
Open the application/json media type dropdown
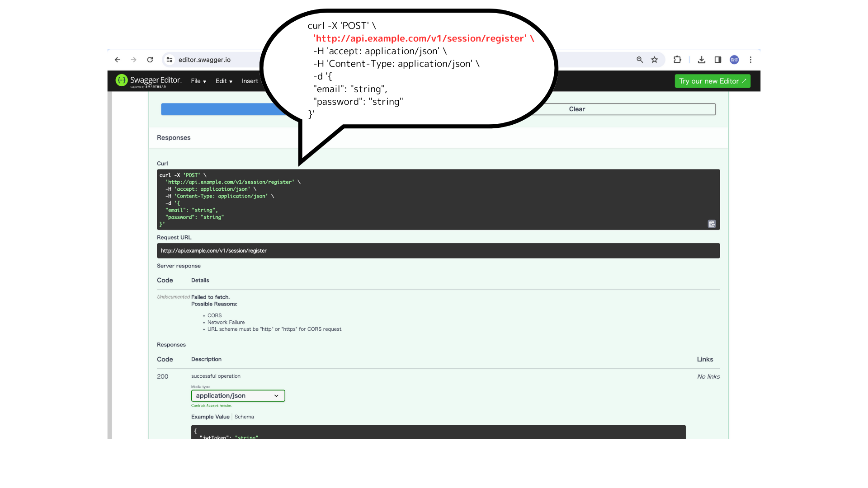[x=238, y=395]
